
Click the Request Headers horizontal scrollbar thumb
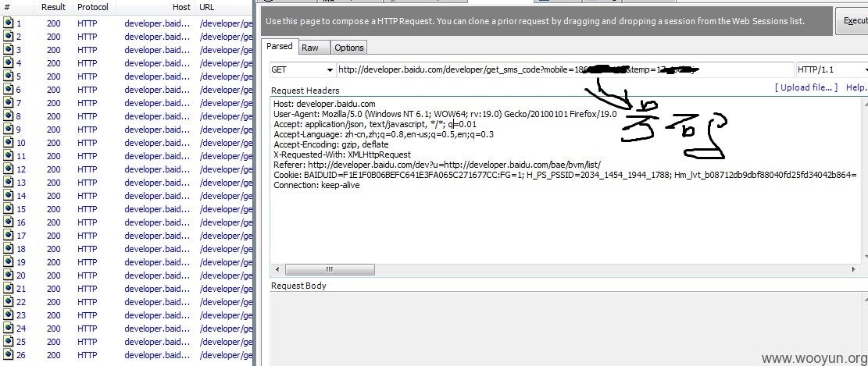pos(330,269)
